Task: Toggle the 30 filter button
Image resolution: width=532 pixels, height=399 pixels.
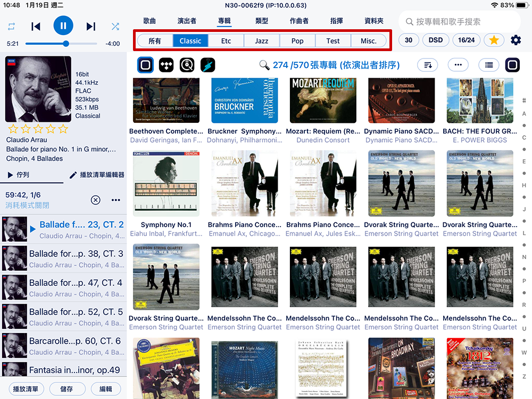Action: (x=409, y=40)
